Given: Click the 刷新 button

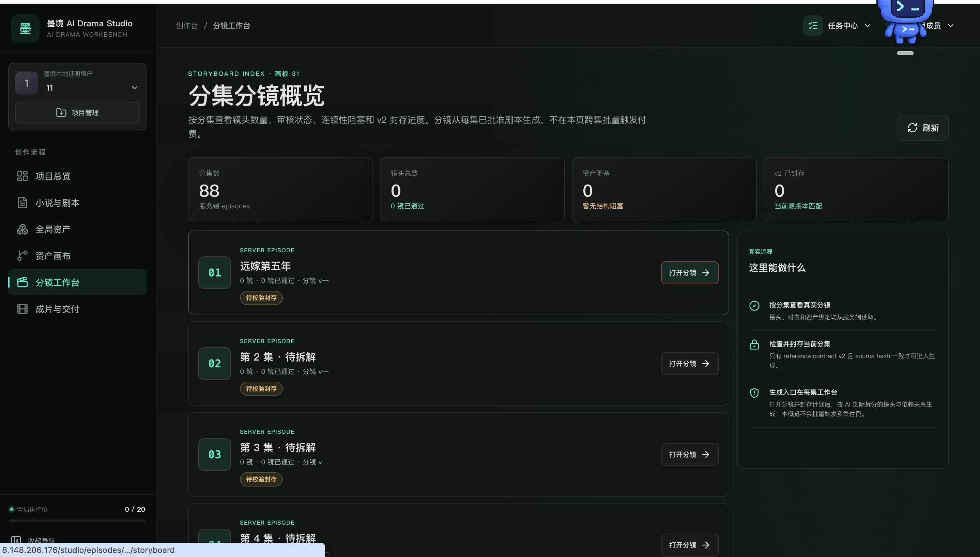Looking at the screenshot, I should (x=923, y=128).
